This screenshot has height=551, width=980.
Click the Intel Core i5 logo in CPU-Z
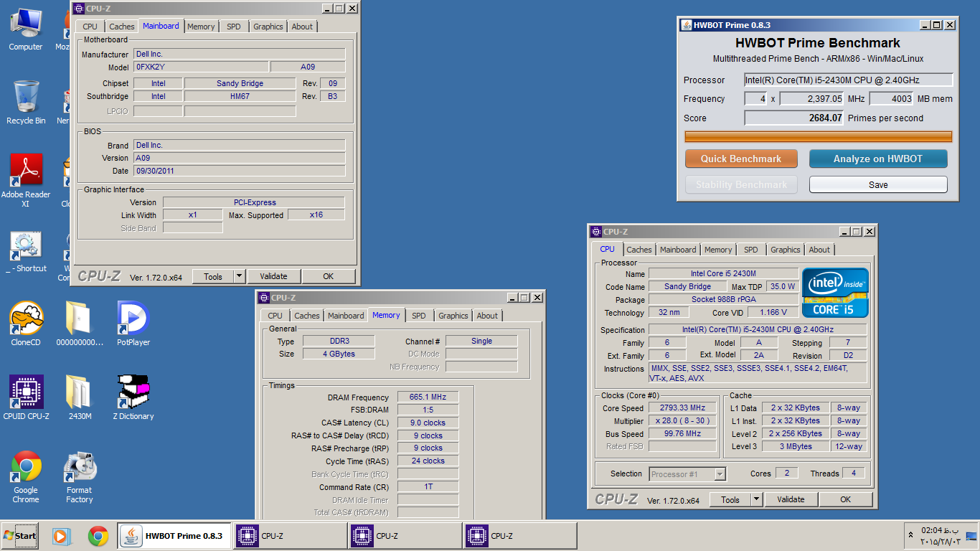pos(835,293)
